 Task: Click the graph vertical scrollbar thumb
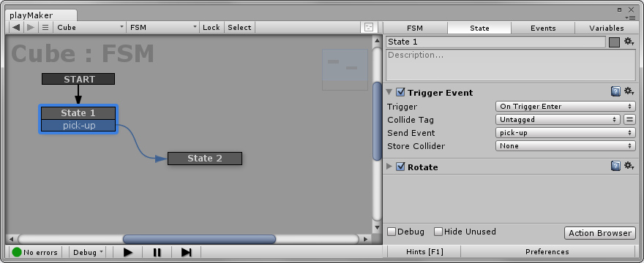click(x=377, y=121)
